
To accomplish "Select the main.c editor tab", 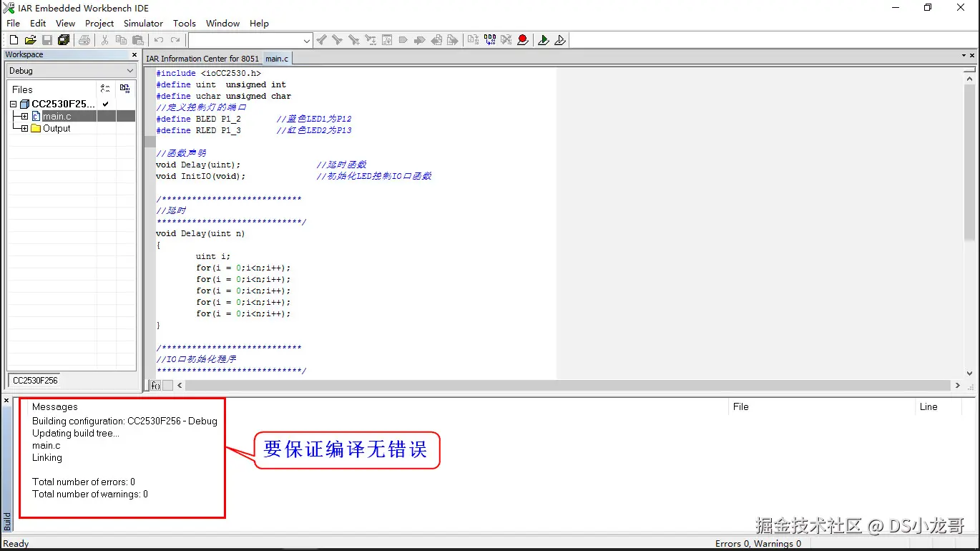I will [277, 59].
